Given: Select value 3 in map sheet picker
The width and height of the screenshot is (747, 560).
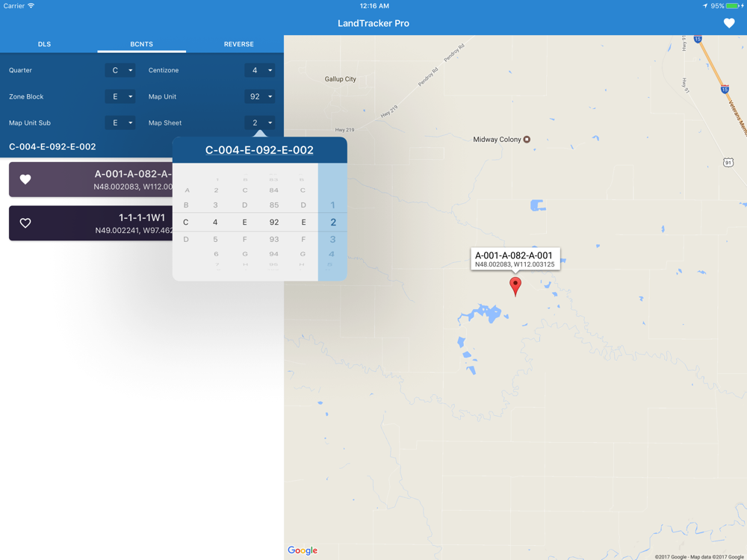Looking at the screenshot, I should [x=332, y=240].
